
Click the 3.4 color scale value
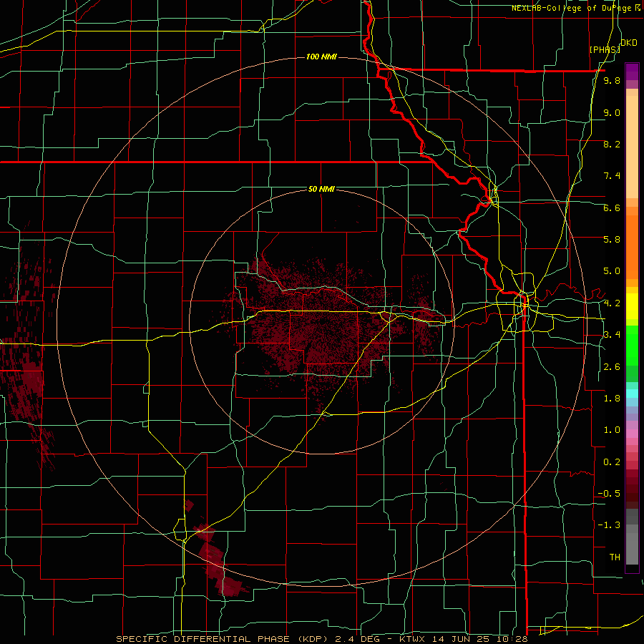(612, 335)
